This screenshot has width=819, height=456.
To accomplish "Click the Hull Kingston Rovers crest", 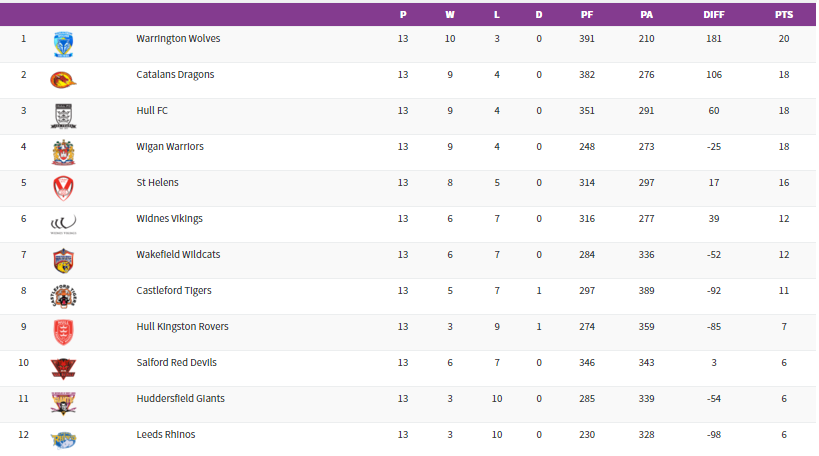I will [63, 332].
